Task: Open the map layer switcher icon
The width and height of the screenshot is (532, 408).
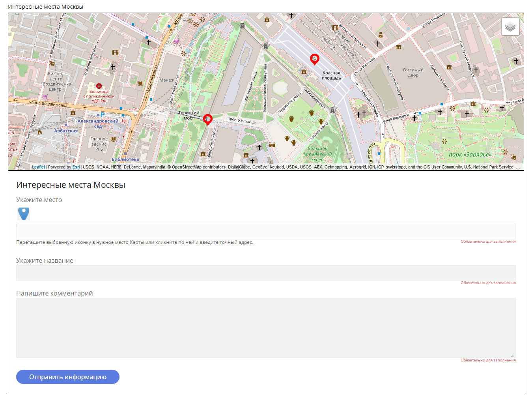Action: click(510, 26)
